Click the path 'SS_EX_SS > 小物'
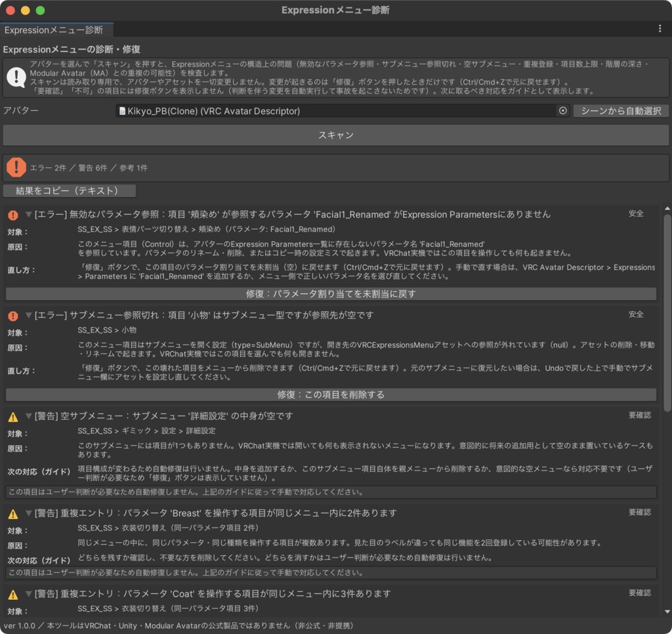This screenshot has width=672, height=634. [x=107, y=330]
